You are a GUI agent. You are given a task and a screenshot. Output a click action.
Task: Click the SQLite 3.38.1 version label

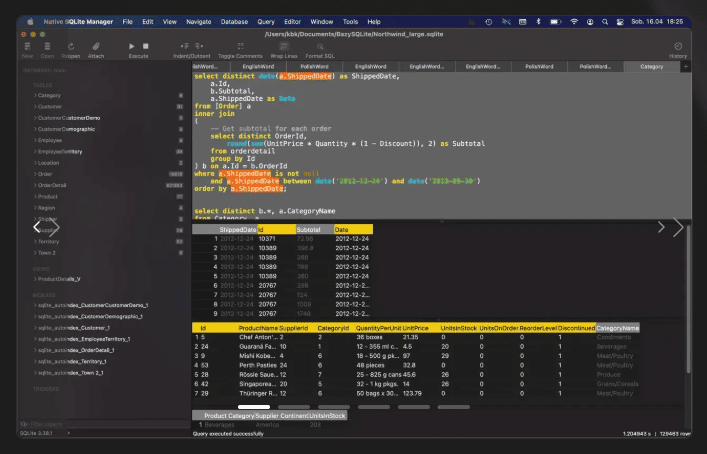point(37,433)
